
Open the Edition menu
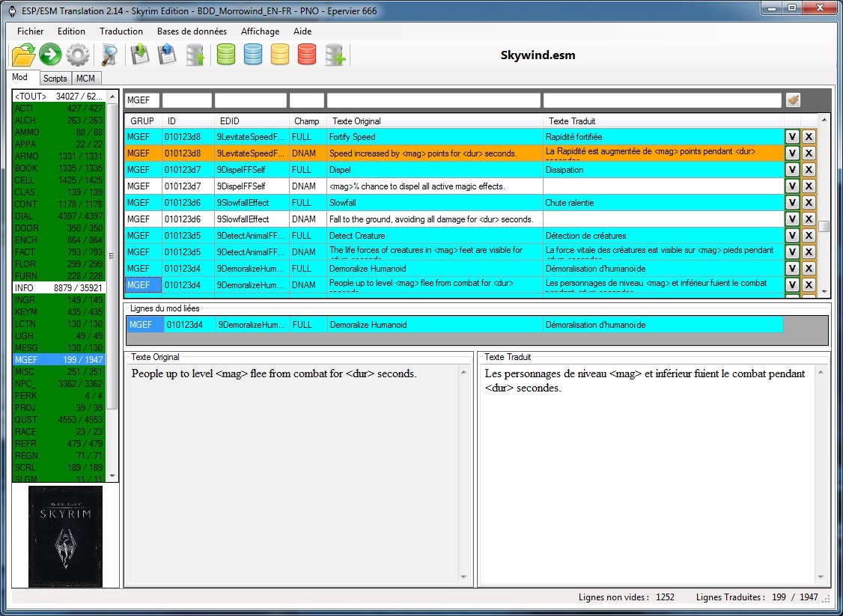click(72, 31)
